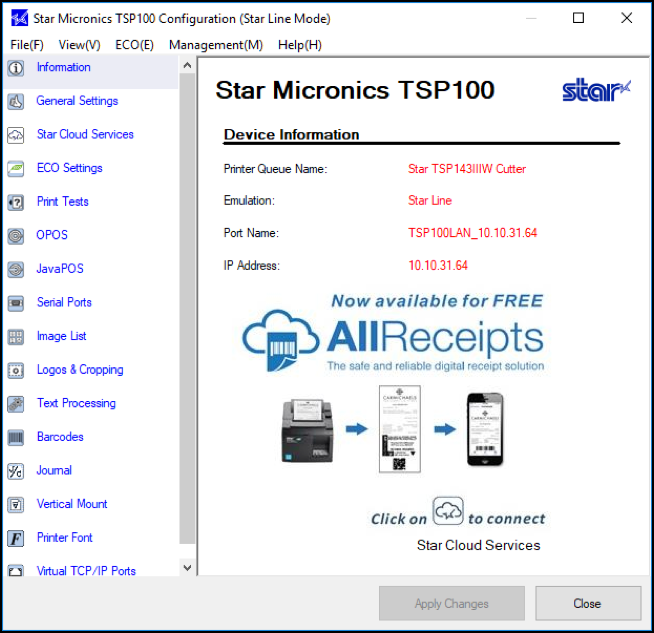Open the Management(M) menu
654x633 pixels.
click(216, 45)
